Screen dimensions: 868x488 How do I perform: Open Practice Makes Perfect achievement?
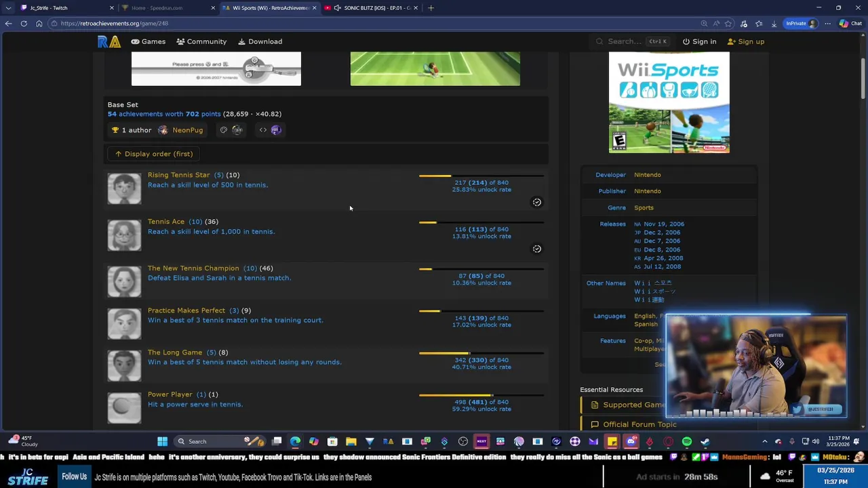[x=186, y=310]
